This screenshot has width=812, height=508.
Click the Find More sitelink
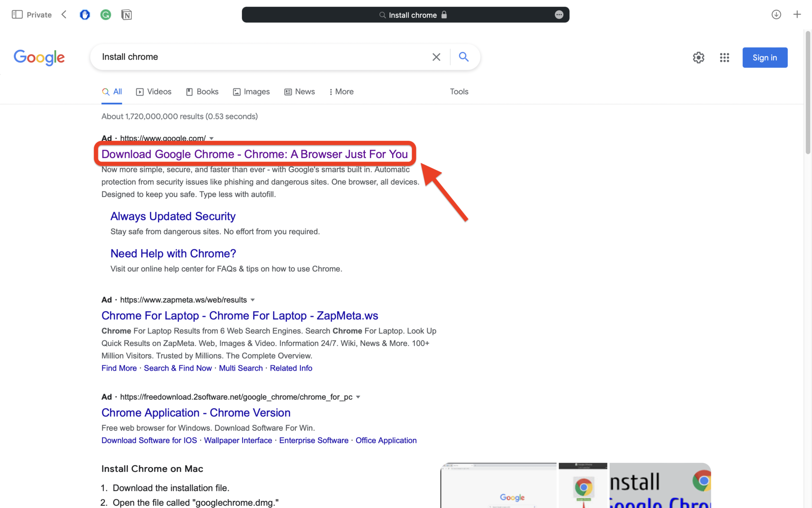pos(119,368)
